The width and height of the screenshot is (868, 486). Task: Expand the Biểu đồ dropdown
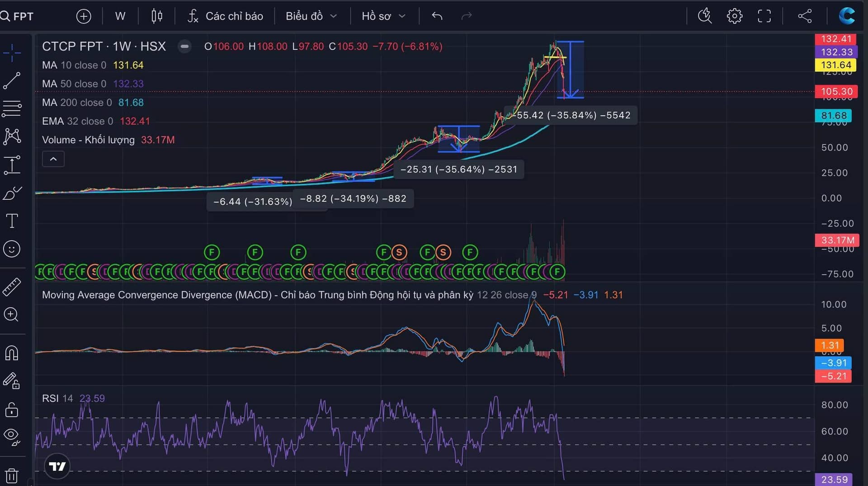311,16
